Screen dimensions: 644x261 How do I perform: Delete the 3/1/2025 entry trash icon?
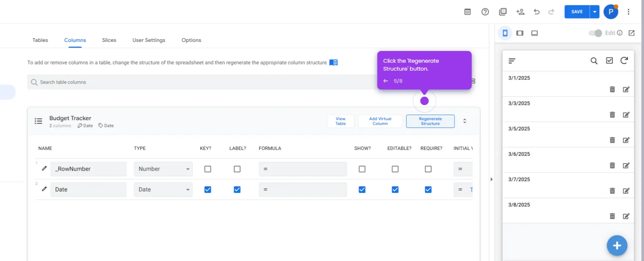tap(612, 90)
